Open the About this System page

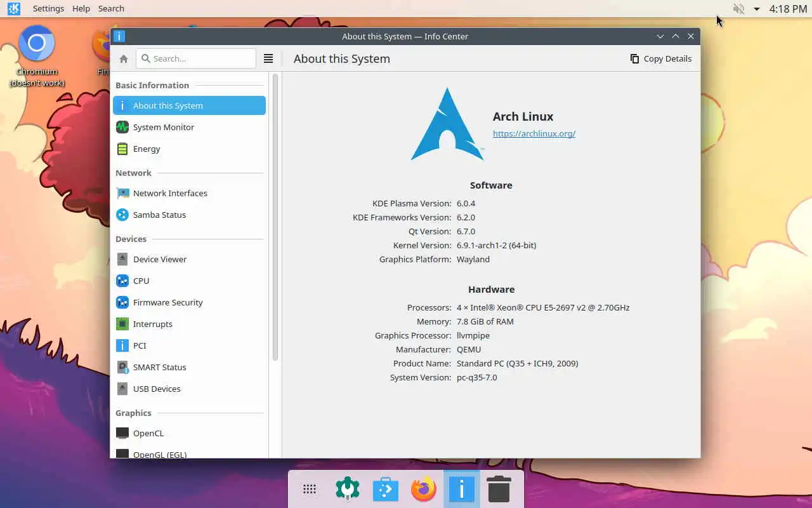click(x=189, y=105)
